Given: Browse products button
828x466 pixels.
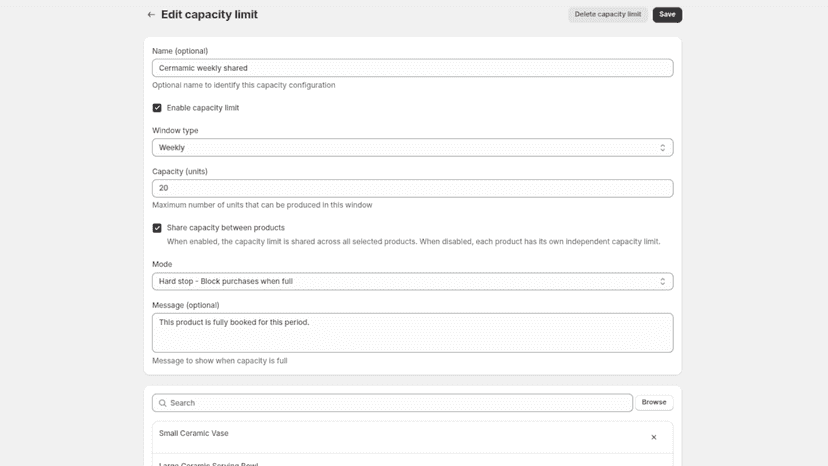Looking at the screenshot, I should coord(654,403).
